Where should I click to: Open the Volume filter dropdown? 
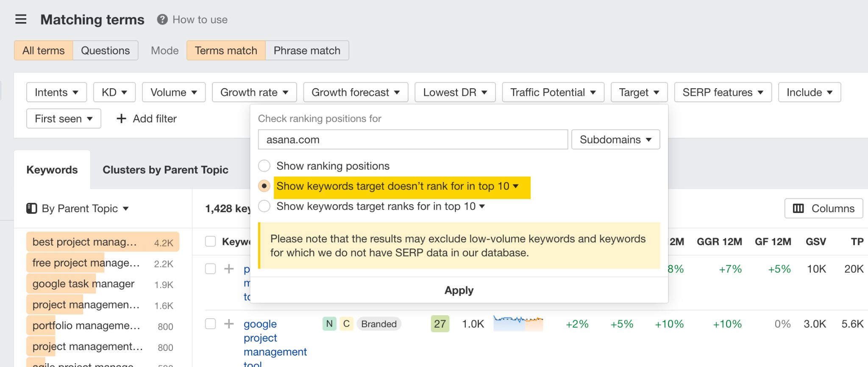(174, 92)
